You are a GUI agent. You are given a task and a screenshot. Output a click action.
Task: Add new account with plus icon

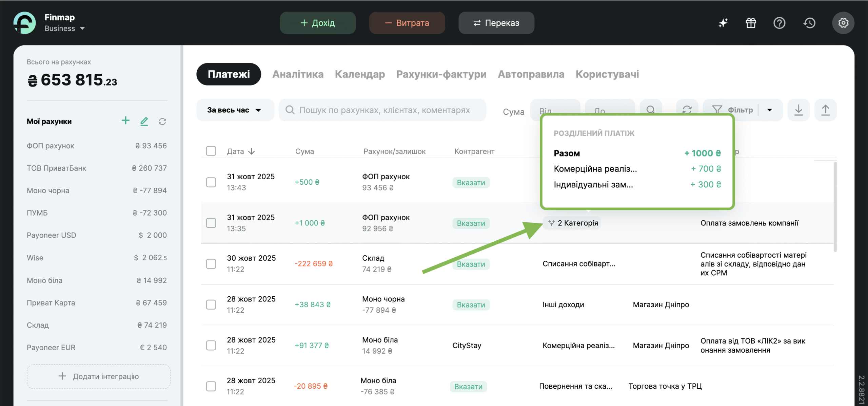pyautogui.click(x=125, y=121)
